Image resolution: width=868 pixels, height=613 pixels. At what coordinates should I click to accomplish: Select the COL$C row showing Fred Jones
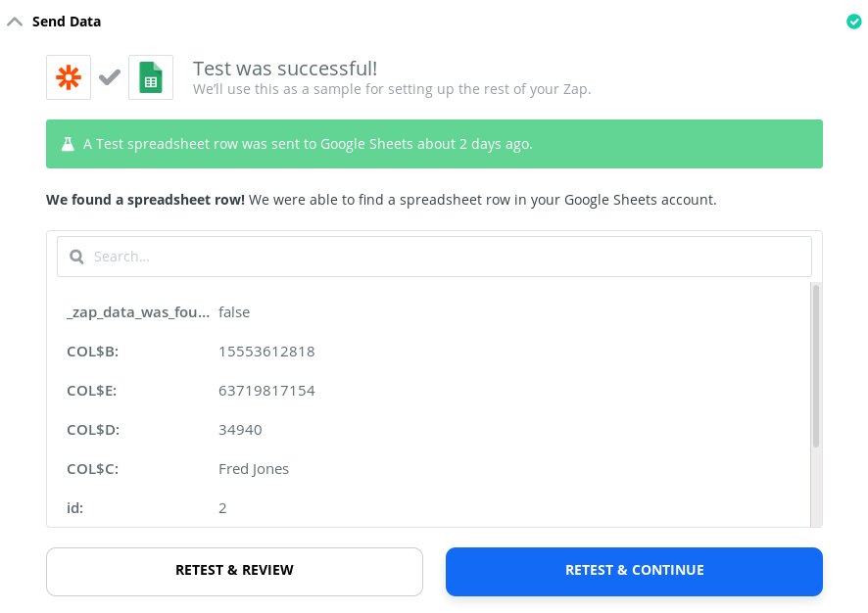point(254,468)
